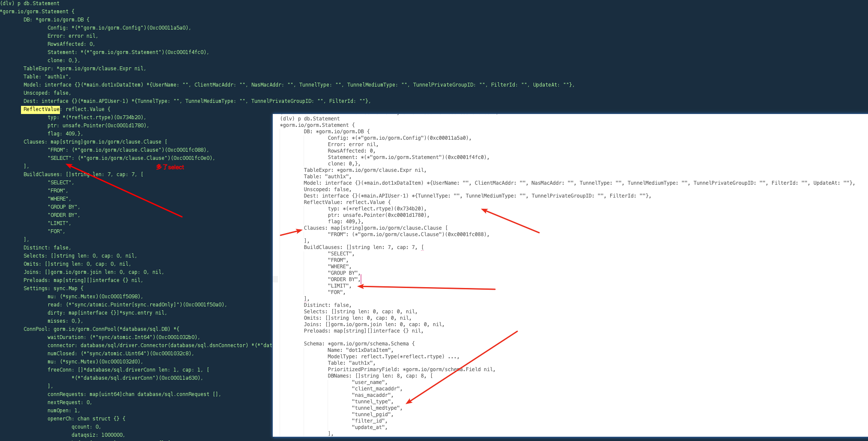The height and width of the screenshot is (441, 868).
Task: Select the "tunnel_pgid" DBNames entry
Action: 373,414
